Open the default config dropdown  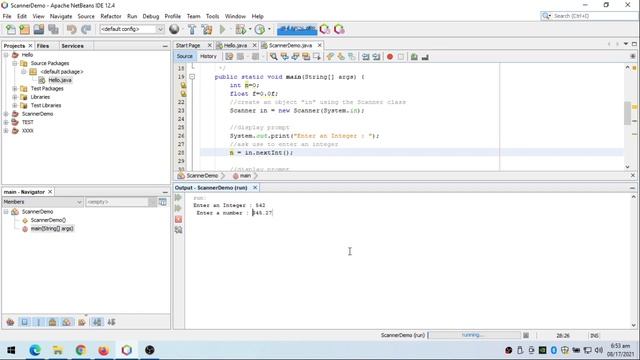click(131, 29)
